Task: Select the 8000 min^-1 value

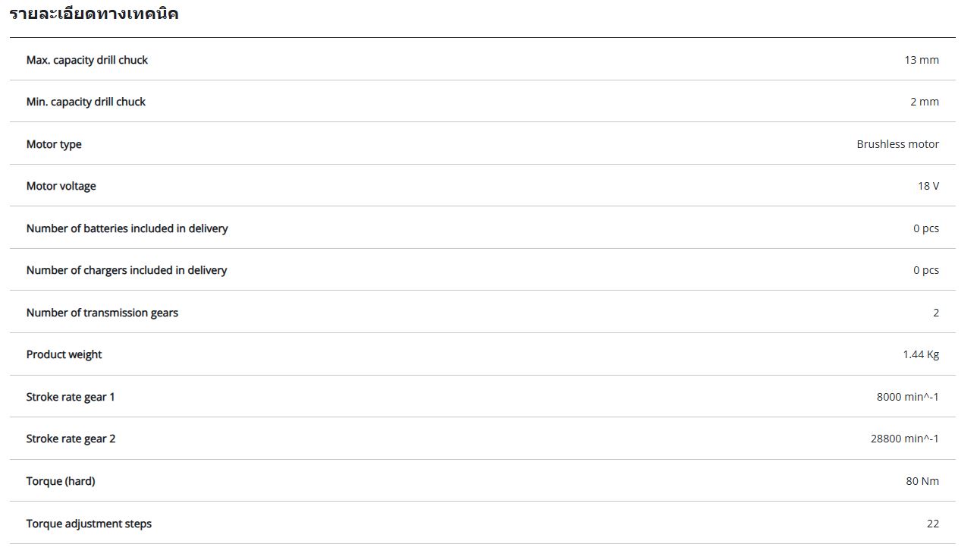Action: point(907,397)
